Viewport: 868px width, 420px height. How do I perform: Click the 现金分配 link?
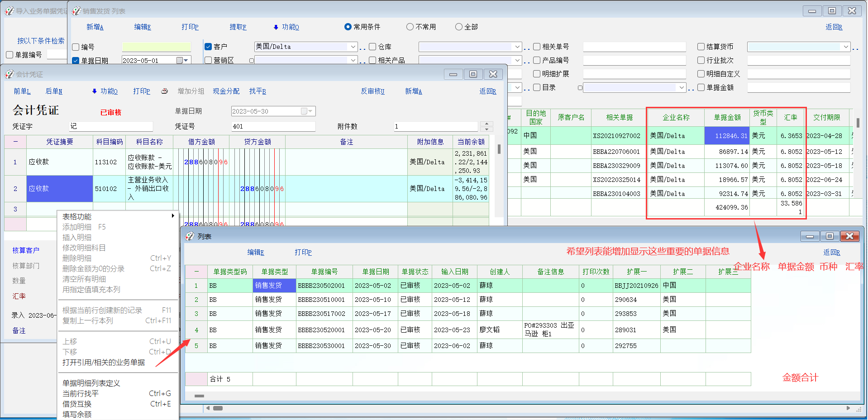(226, 91)
